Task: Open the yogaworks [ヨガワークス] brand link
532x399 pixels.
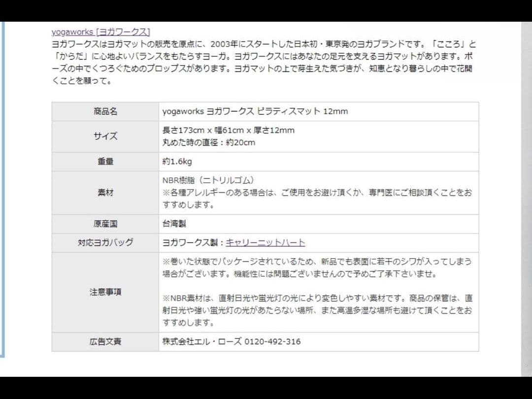Action: click(100, 31)
